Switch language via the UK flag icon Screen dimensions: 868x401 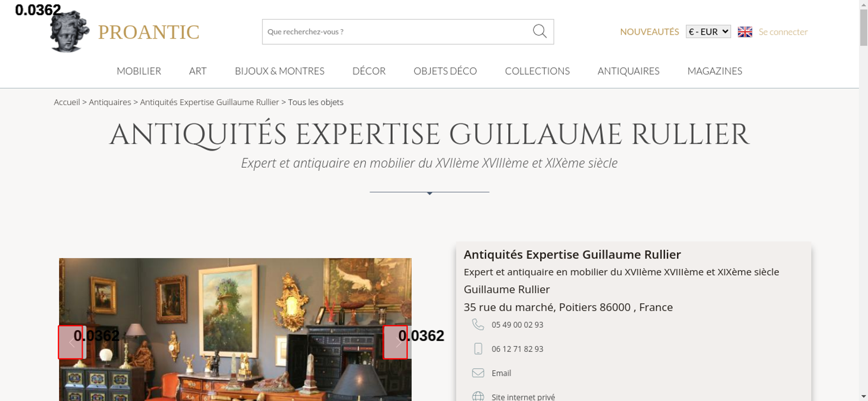click(x=745, y=32)
